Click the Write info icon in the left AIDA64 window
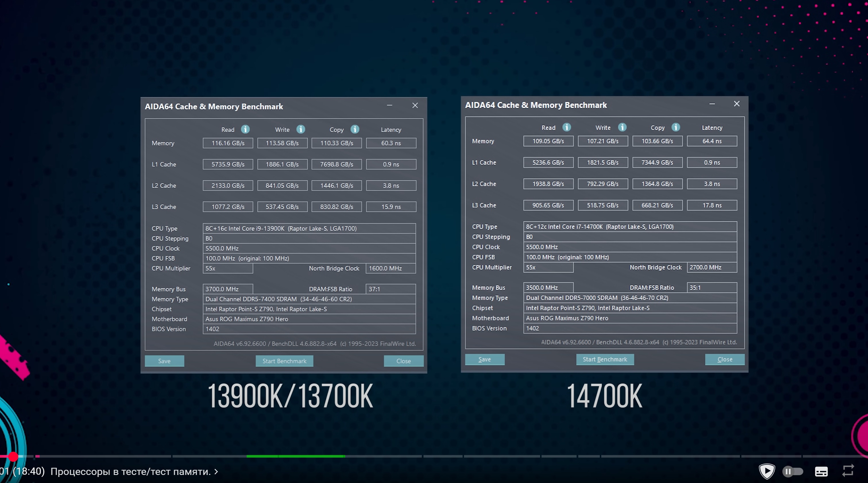The image size is (868, 483). tap(301, 129)
